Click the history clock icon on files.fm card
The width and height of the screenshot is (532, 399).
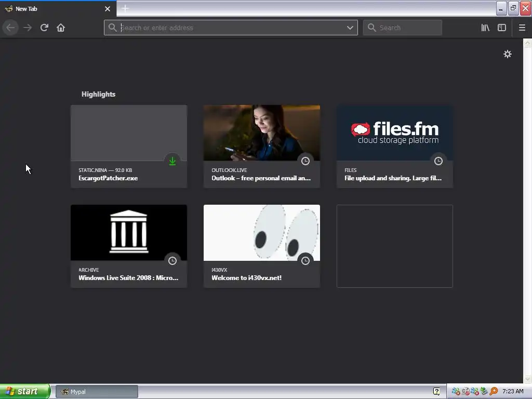click(438, 161)
